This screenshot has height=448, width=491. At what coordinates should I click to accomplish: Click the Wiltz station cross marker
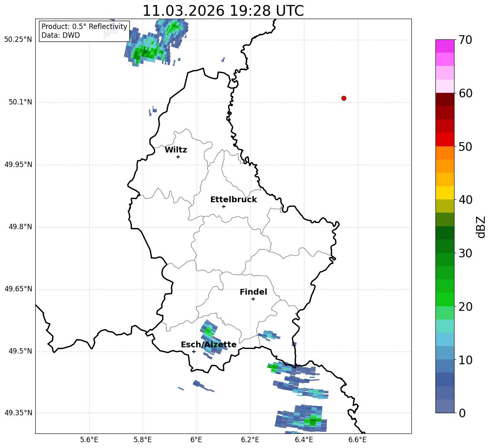(178, 157)
